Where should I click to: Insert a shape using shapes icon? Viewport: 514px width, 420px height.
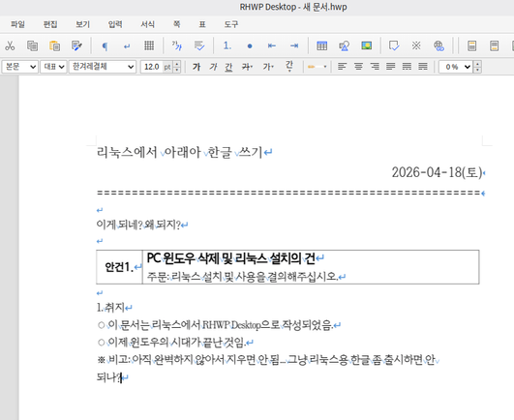tap(345, 45)
